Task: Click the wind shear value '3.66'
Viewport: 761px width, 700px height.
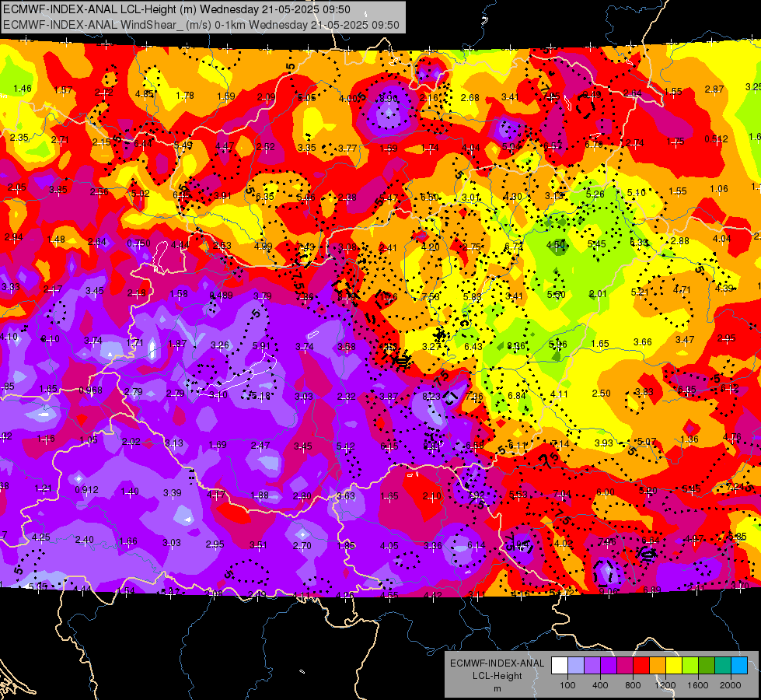Action: (x=643, y=342)
